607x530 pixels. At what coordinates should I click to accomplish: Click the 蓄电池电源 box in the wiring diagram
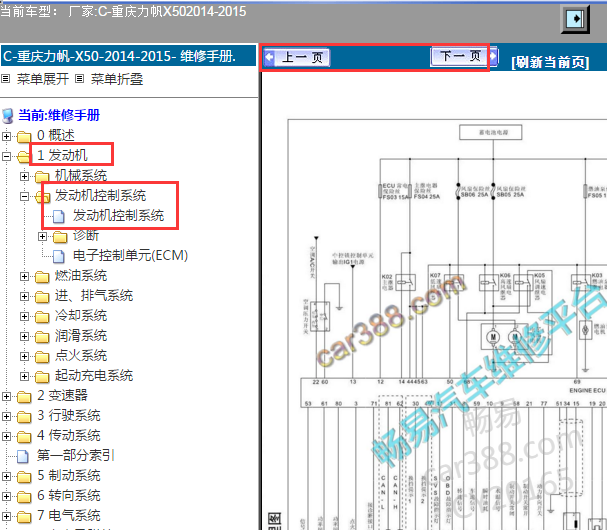coord(490,132)
